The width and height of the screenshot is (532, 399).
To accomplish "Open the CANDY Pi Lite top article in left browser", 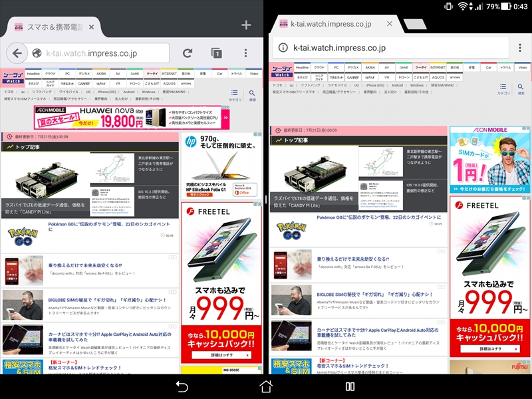I will click(45, 185).
